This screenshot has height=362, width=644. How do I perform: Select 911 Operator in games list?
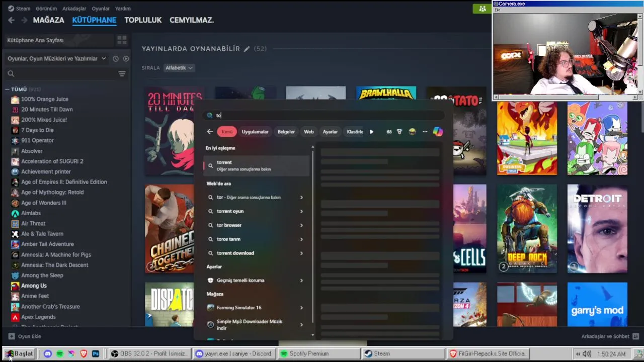click(x=37, y=141)
